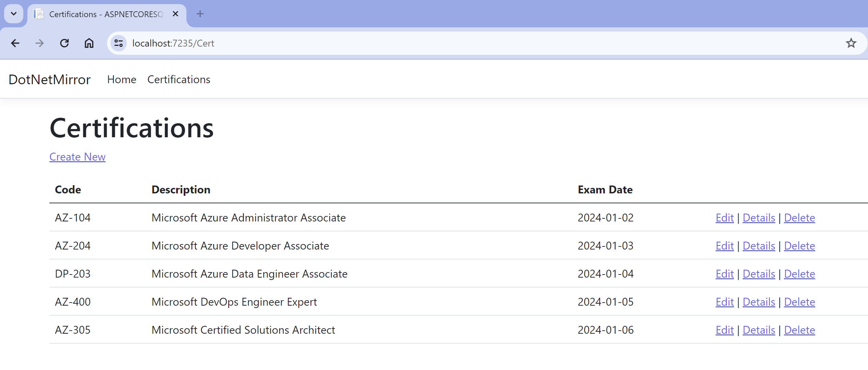This screenshot has height=370, width=868.
Task: Bookmark this page with the star icon
Action: pos(851,43)
